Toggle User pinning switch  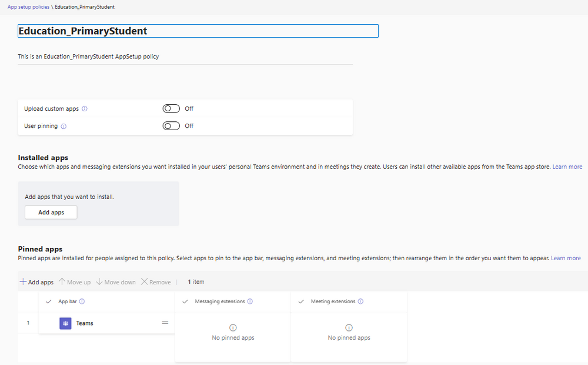click(171, 126)
